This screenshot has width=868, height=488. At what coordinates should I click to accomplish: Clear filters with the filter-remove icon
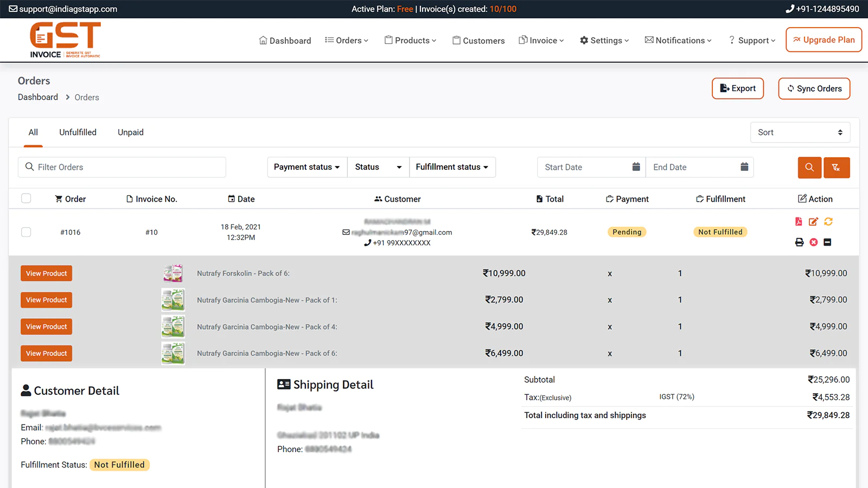(836, 168)
